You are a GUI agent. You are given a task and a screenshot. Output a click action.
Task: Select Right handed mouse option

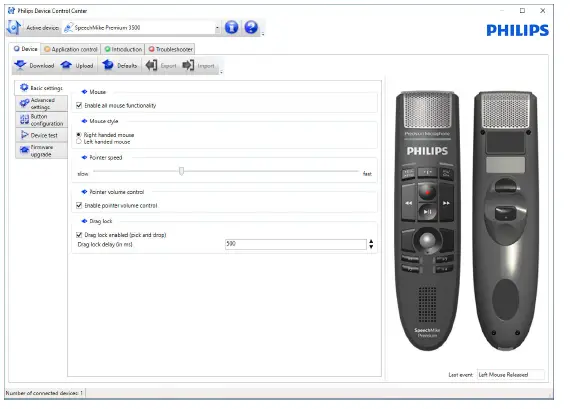pos(79,135)
